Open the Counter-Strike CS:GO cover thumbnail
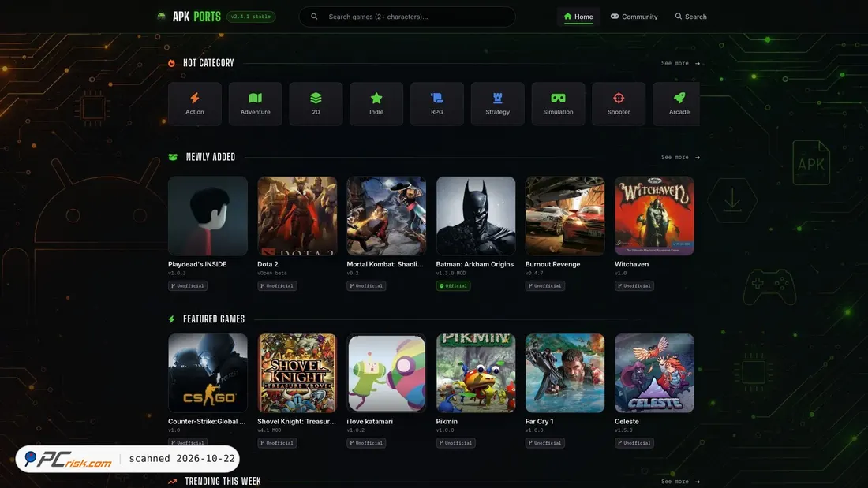Viewport: 868px width, 488px height. (x=208, y=373)
